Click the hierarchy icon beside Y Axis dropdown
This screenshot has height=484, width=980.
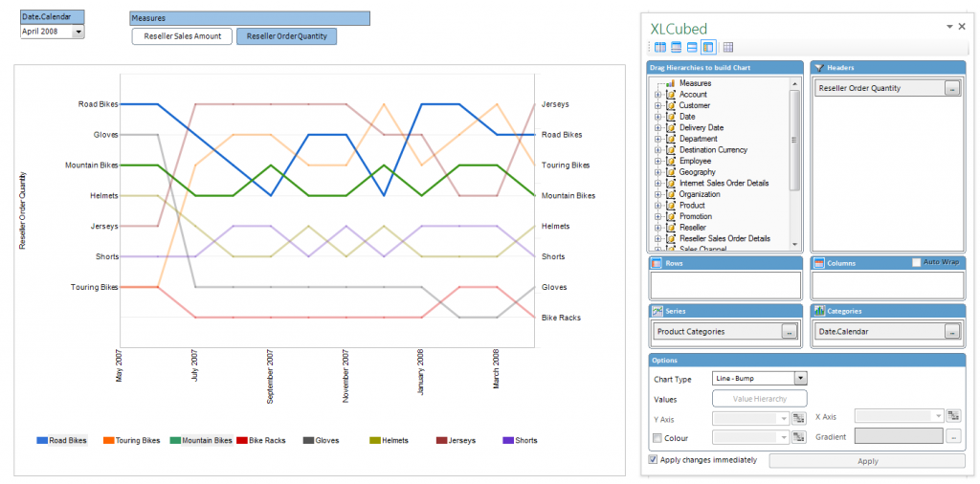[x=797, y=417]
